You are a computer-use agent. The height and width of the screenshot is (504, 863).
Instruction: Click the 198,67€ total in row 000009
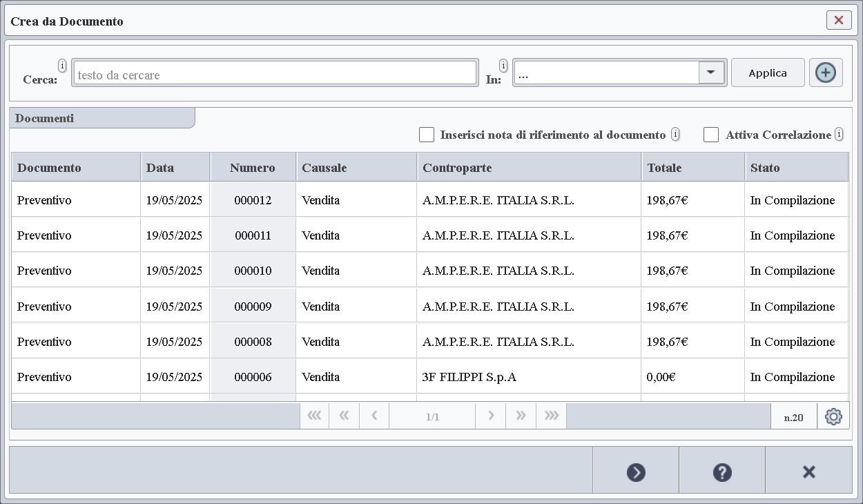pyautogui.click(x=692, y=307)
